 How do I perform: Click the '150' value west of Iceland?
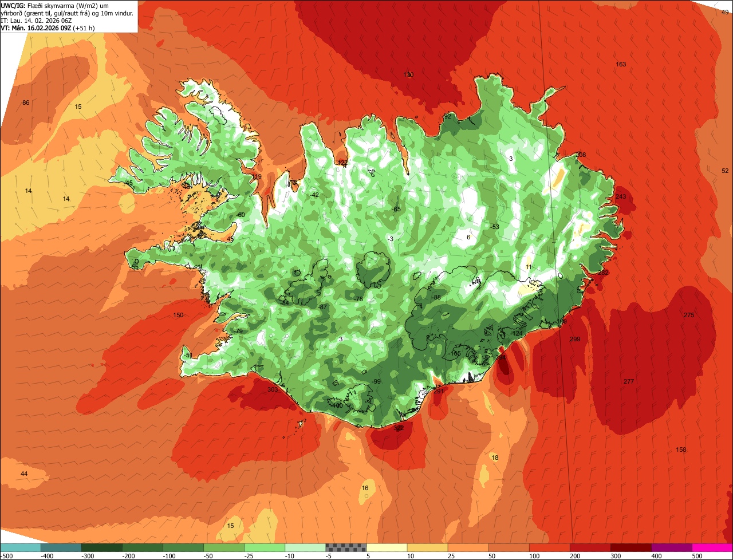click(x=179, y=315)
